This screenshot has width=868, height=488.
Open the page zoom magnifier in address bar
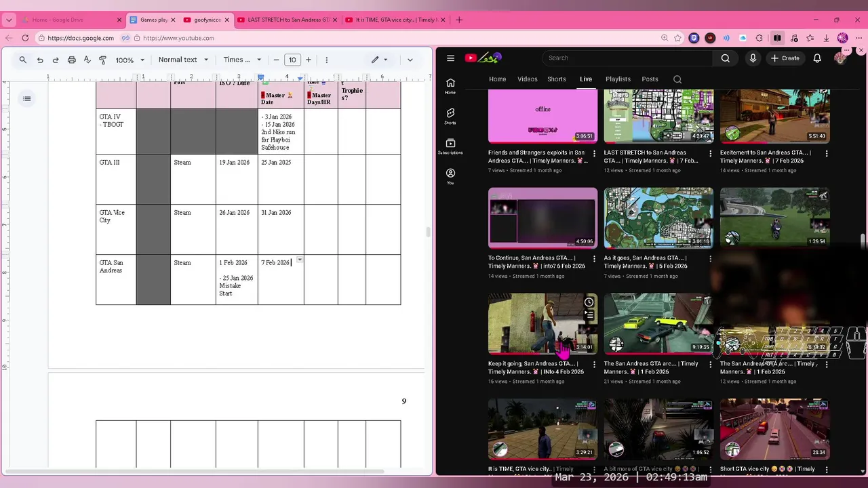point(664,38)
